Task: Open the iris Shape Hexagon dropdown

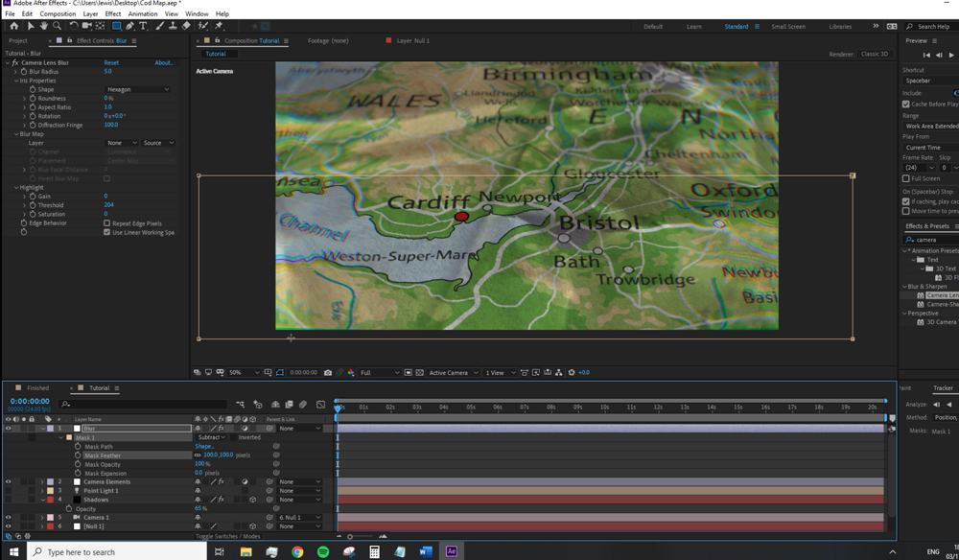Action: pos(137,89)
